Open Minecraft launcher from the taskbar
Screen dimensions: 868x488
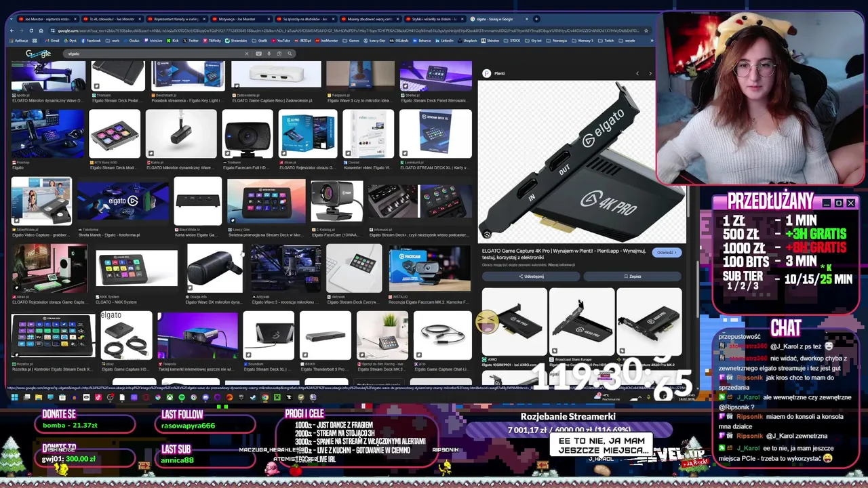[x=277, y=397]
